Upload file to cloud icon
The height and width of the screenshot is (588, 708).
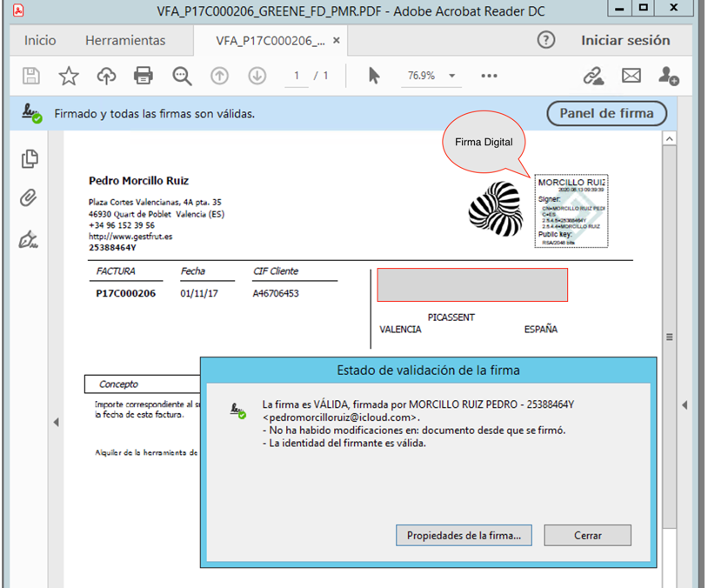pos(107,76)
